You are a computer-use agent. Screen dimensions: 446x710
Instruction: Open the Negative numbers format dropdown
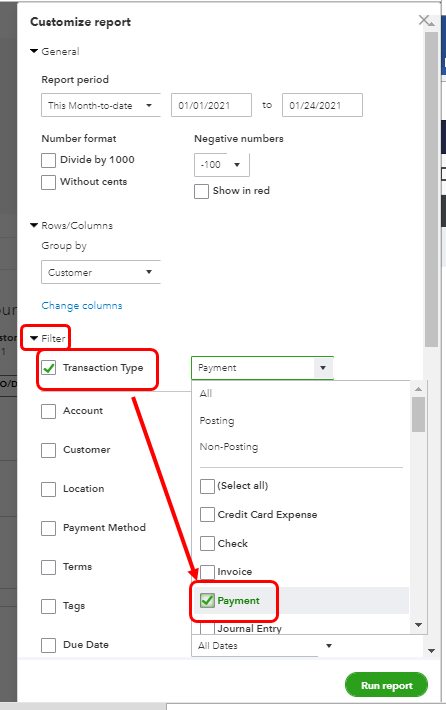click(221, 164)
